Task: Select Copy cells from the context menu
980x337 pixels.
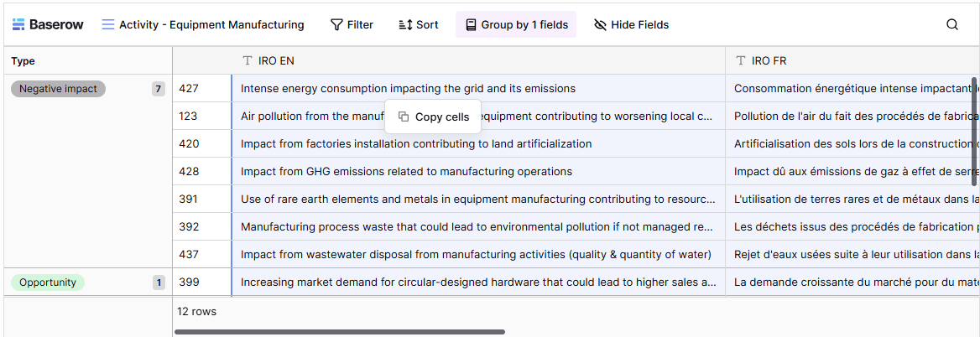Action: 441,117
